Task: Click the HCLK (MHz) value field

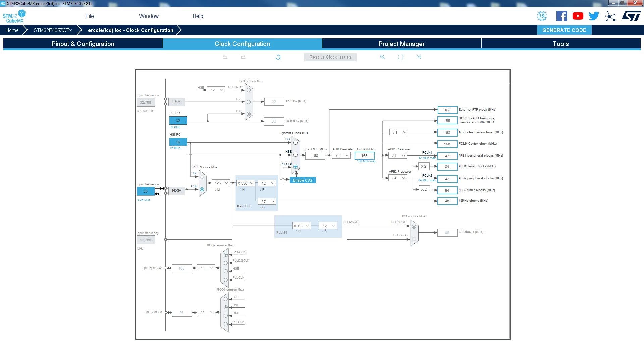Action: 365,156
